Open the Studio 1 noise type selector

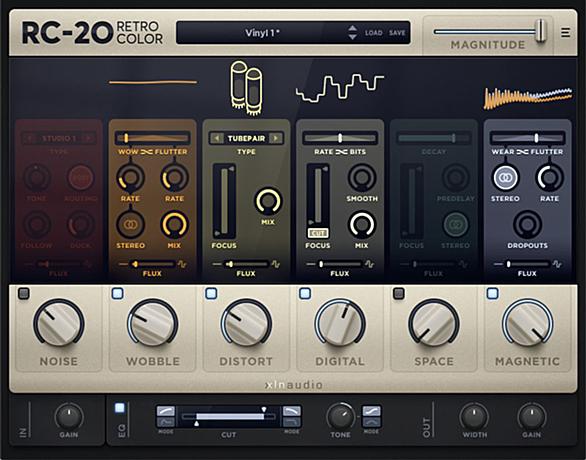59,138
